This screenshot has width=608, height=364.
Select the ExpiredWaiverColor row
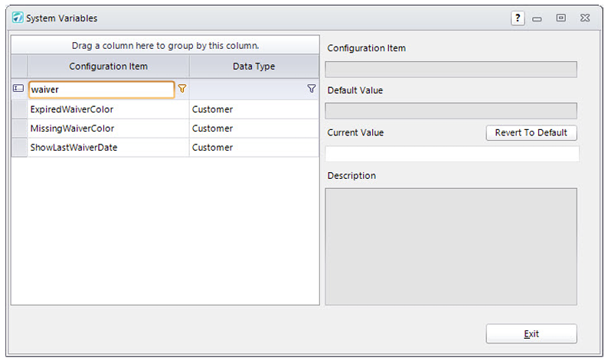pyautogui.click(x=165, y=109)
